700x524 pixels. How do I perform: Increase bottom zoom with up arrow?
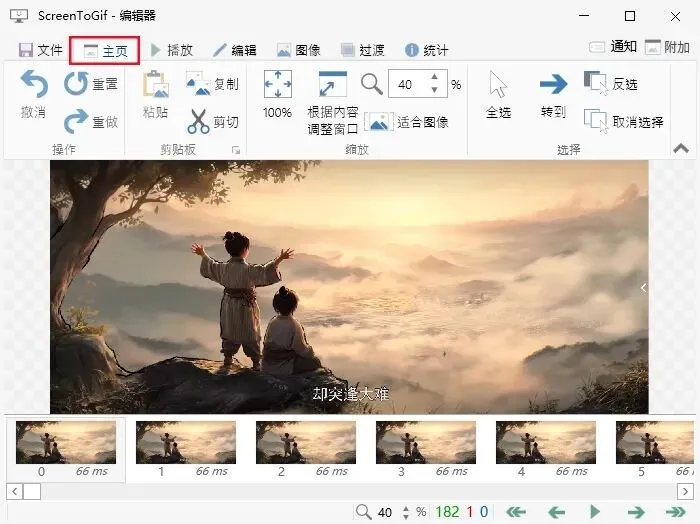tap(405, 508)
